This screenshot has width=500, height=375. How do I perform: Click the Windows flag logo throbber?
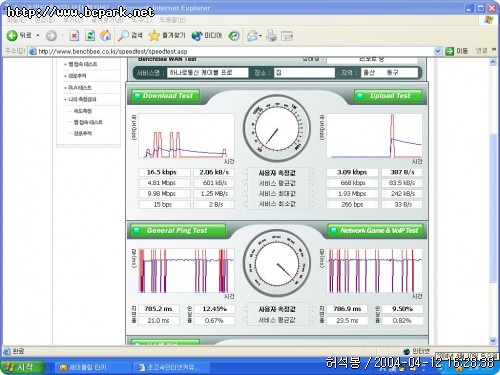click(489, 20)
